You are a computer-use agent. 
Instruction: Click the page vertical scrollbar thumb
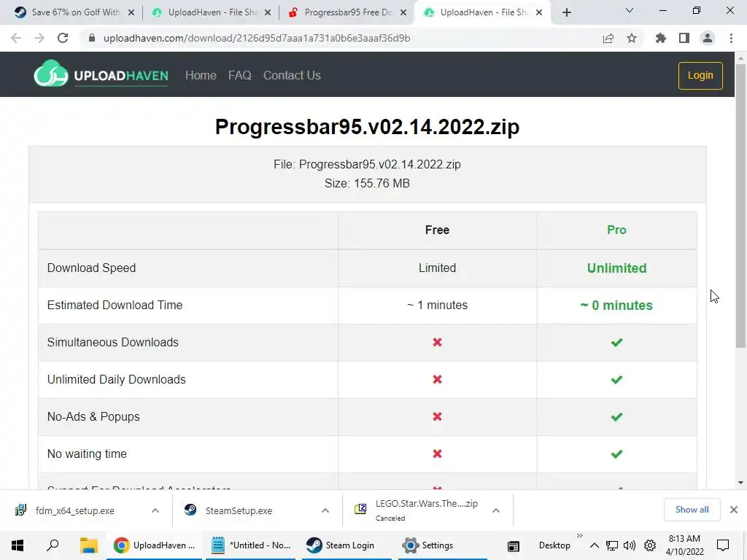[740, 205]
